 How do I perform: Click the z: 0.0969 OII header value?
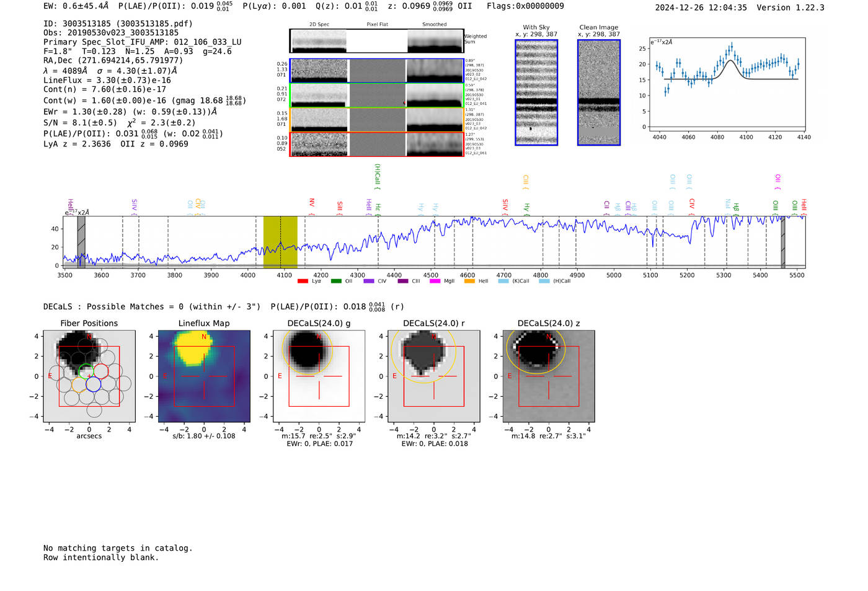point(430,6)
